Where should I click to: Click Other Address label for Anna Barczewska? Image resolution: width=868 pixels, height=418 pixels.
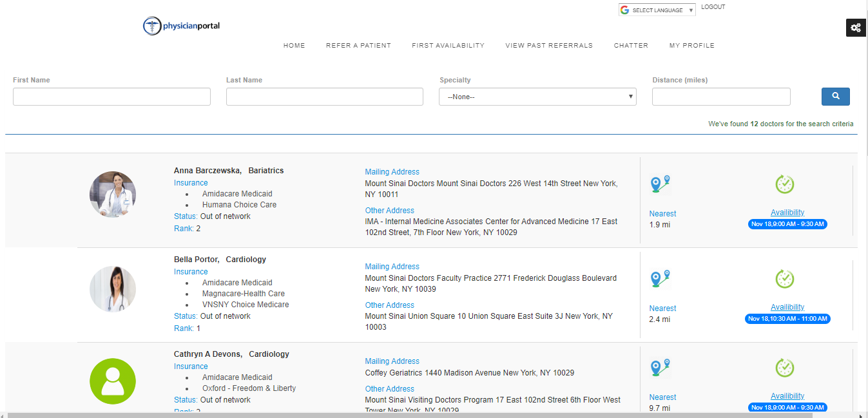tap(389, 211)
